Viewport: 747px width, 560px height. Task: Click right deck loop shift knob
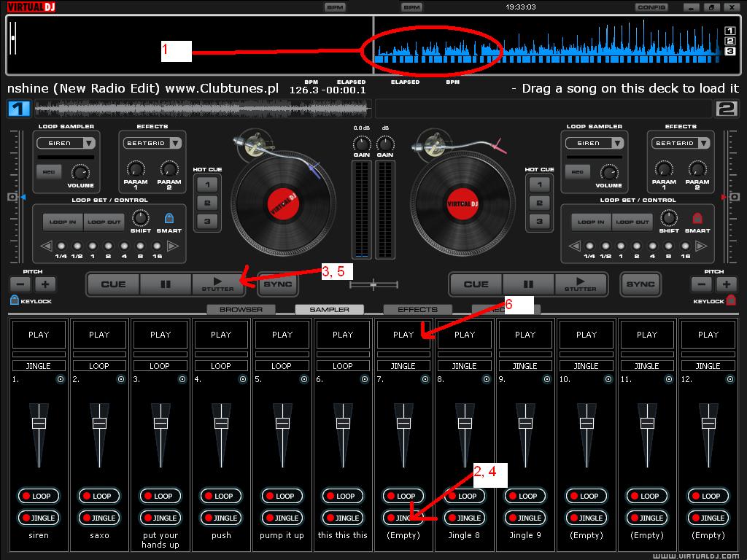(669, 218)
